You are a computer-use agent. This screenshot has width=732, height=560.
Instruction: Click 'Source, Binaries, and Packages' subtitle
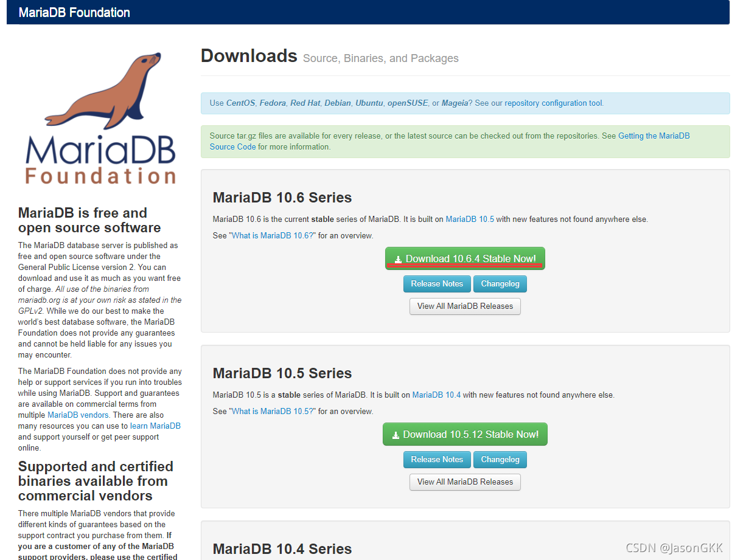(381, 59)
